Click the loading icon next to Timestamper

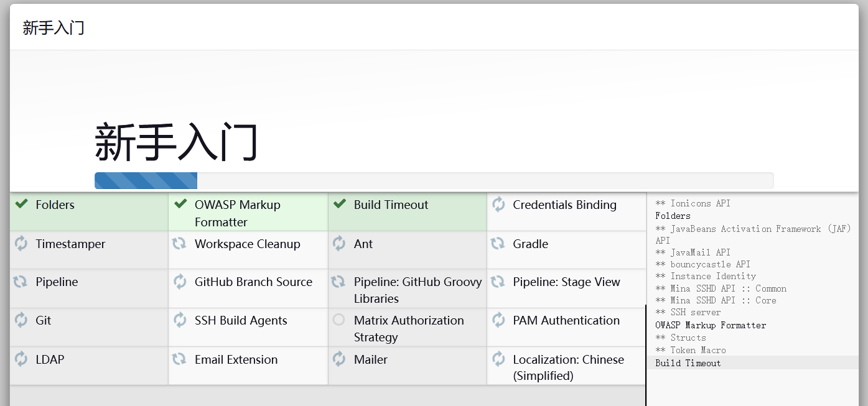click(21, 244)
